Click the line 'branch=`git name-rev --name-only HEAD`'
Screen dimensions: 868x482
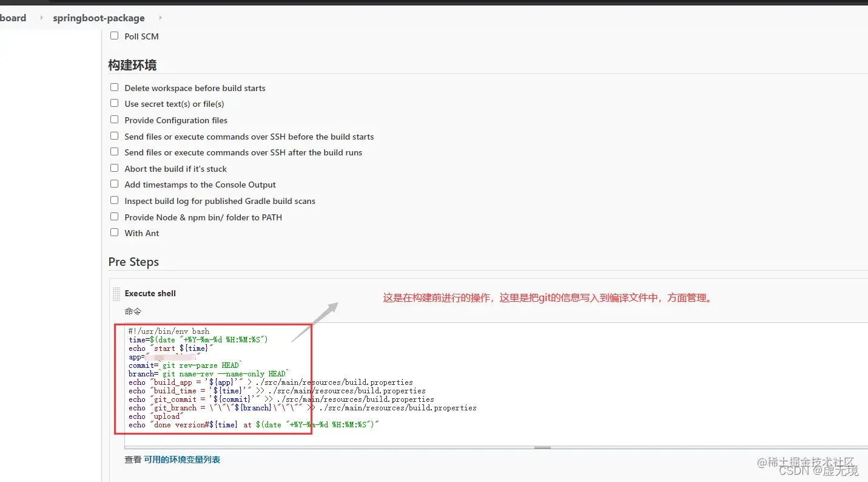[209, 374]
